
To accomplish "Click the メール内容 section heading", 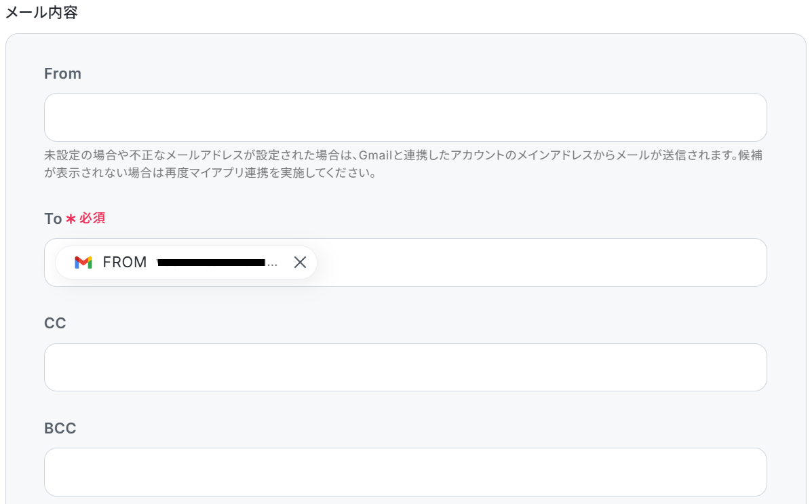I will [x=41, y=12].
